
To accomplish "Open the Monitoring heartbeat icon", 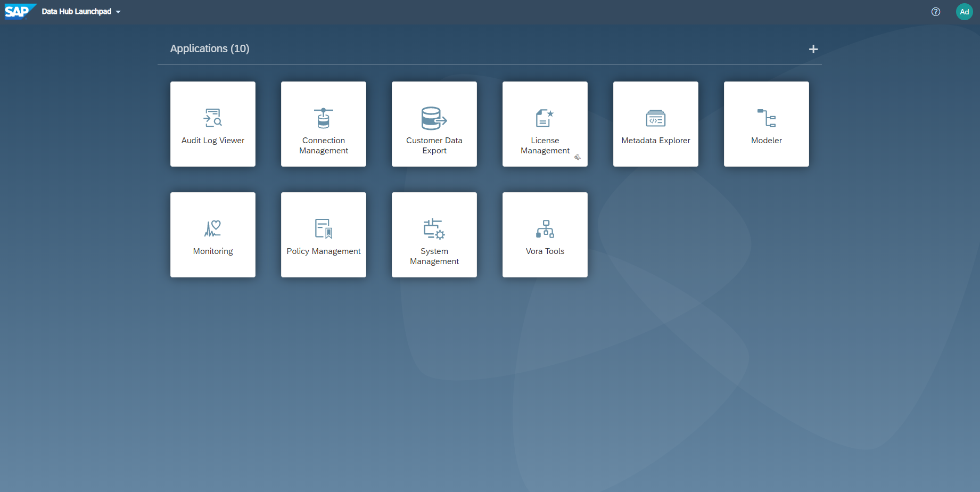I will click(213, 229).
